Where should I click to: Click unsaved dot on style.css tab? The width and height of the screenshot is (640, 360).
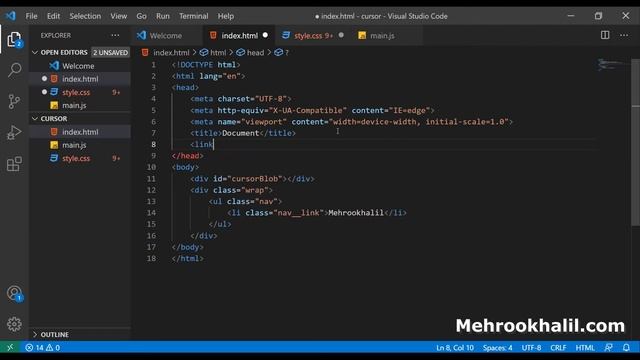point(341,36)
